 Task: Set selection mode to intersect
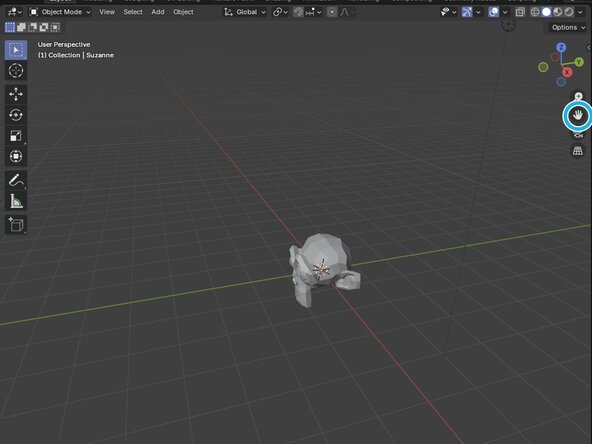[55, 27]
